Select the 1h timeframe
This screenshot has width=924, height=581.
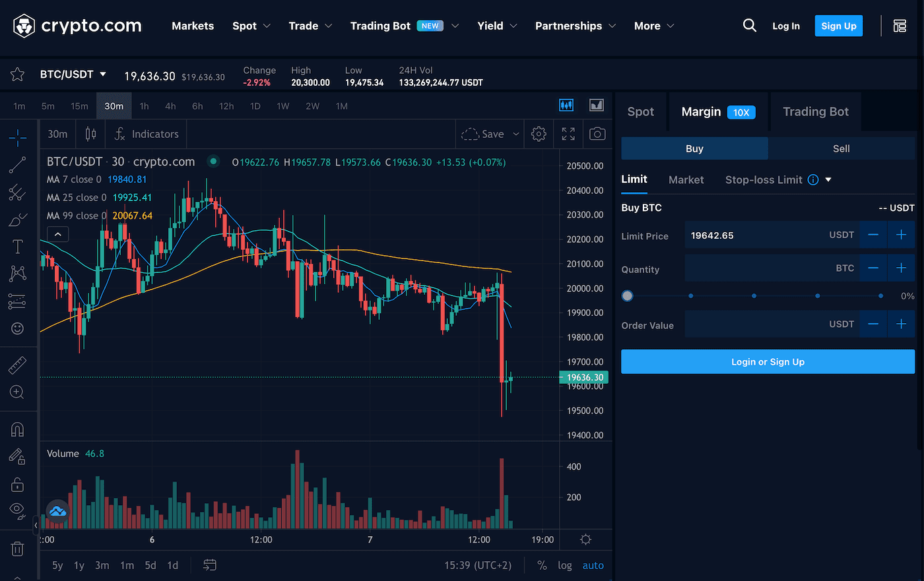(144, 106)
